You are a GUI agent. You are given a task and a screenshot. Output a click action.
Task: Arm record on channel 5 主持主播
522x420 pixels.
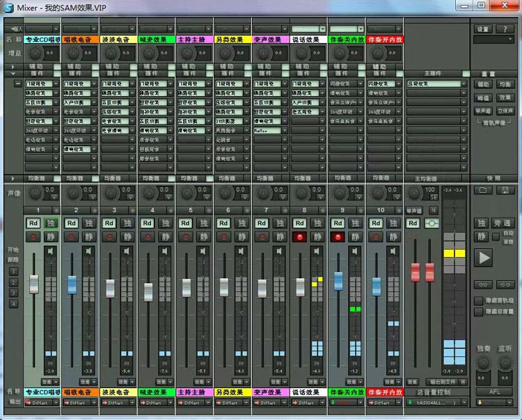tap(185, 236)
